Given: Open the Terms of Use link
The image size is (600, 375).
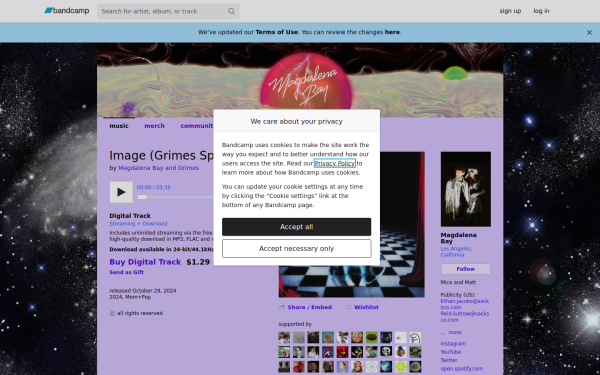Looking at the screenshot, I should coord(277,32).
